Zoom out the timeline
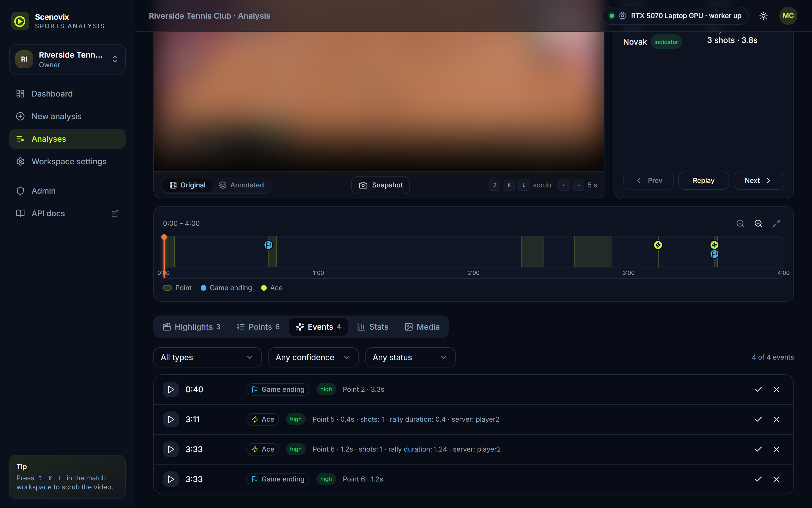This screenshot has height=508, width=812. click(740, 224)
